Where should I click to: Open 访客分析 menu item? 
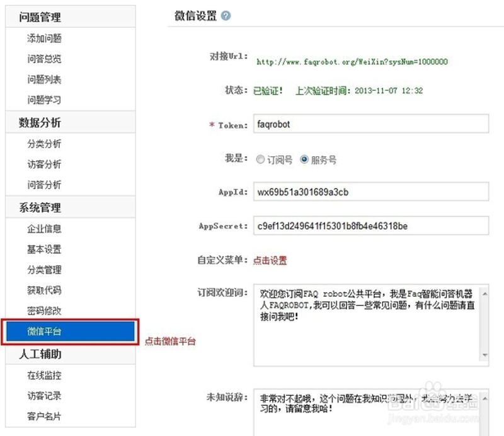click(x=44, y=164)
